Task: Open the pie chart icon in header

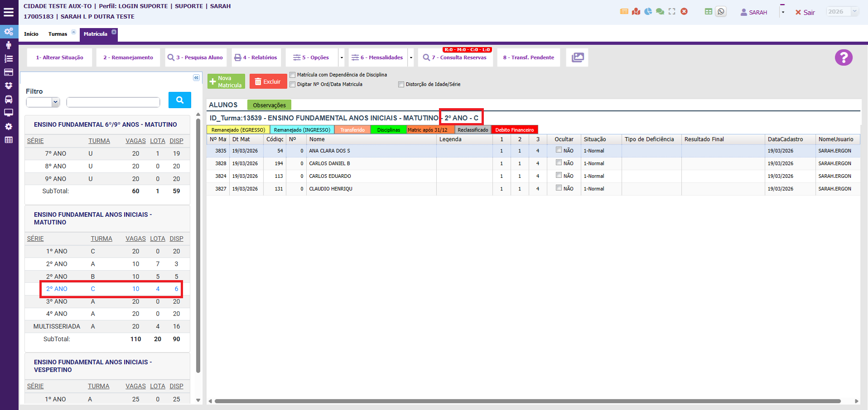Action: [x=648, y=12]
